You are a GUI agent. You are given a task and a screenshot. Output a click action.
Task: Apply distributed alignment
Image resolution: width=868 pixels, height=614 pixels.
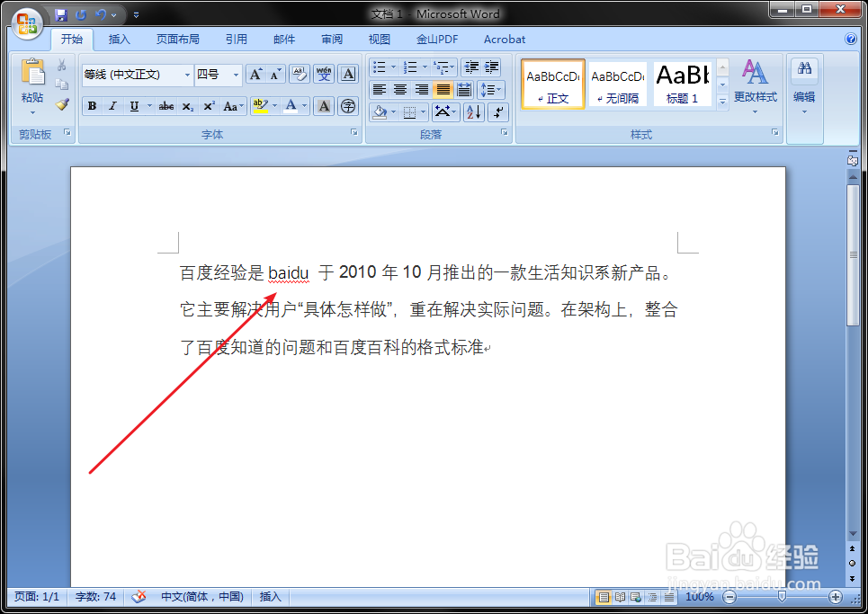(464, 90)
